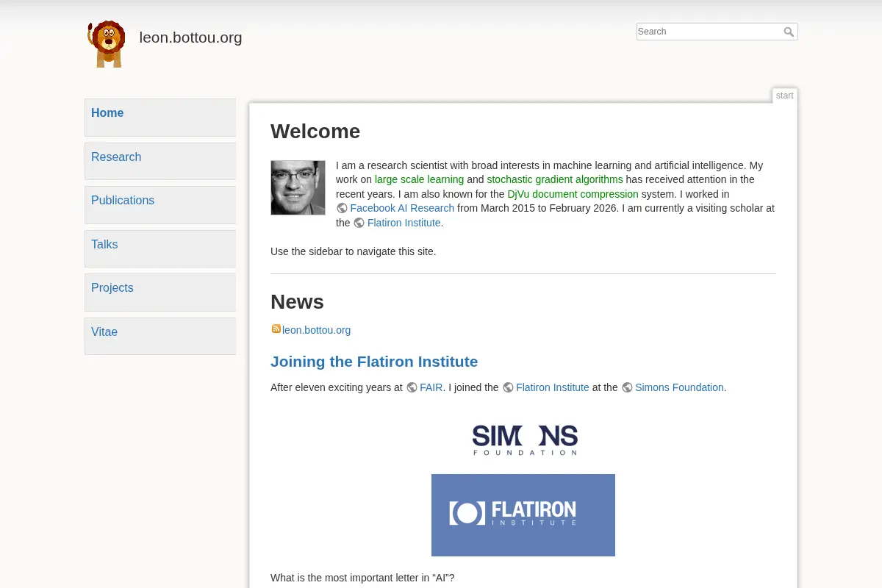Click the globe icon before Simons Foundation
This screenshot has height=588, width=882.
tap(627, 387)
